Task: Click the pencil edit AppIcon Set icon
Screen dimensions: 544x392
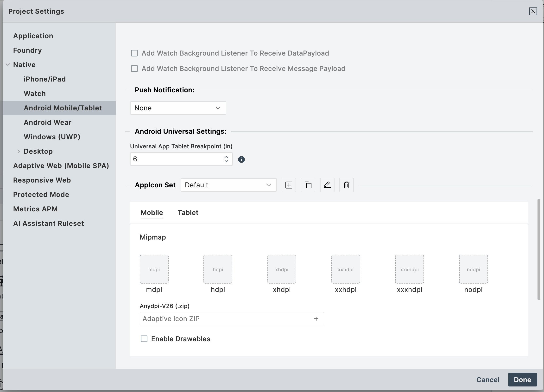Action: tap(327, 185)
